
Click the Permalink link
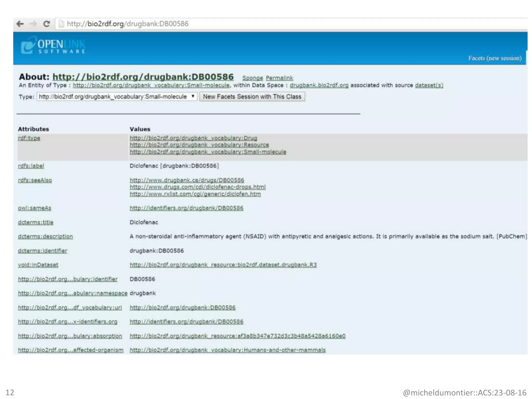point(279,78)
